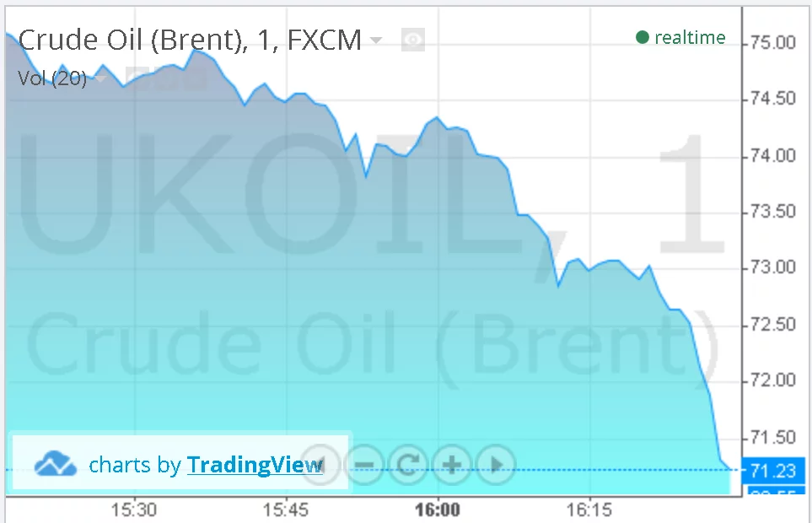Click the Crude Oil (Brent), 1, FXCM title
This screenshot has width=812, height=523.
[x=189, y=40]
